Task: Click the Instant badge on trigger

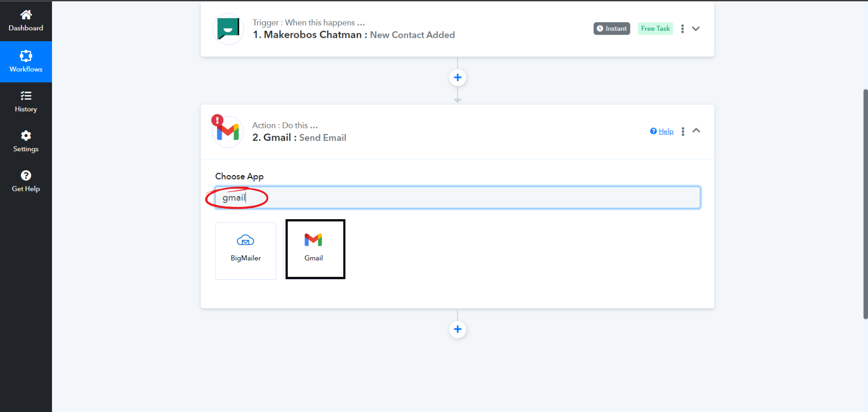Action: (612, 29)
